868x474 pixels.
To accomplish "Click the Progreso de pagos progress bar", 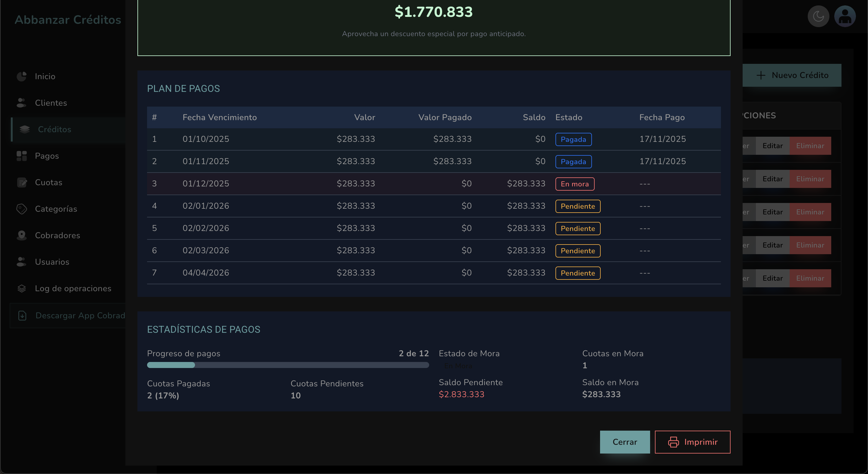I will (288, 365).
